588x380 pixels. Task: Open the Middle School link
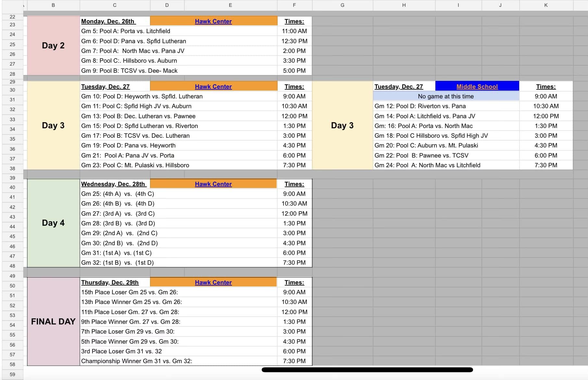pos(477,87)
